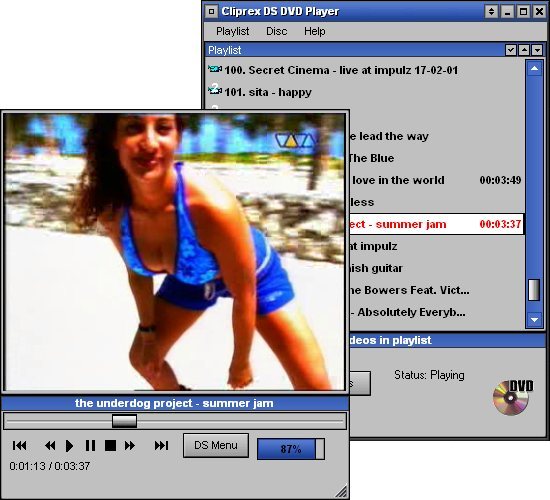
Task: Click the 'Status: Playing' label
Action: coord(429,375)
